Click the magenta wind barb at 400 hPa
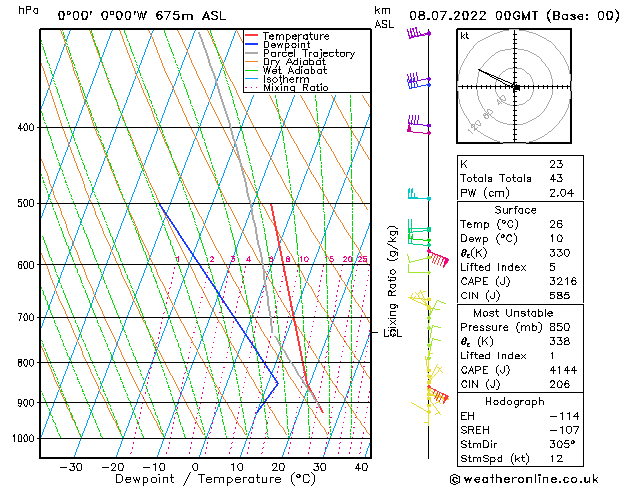 point(418,126)
